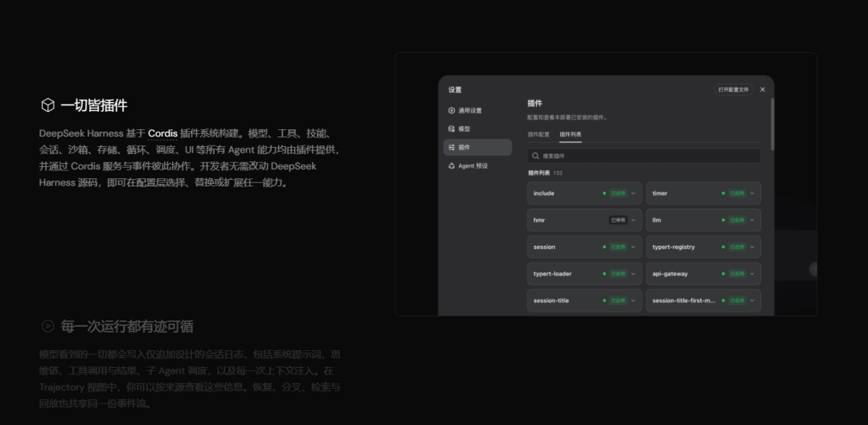868x425 pixels.
Task: Expand the timer plugin chevron
Action: click(x=751, y=194)
